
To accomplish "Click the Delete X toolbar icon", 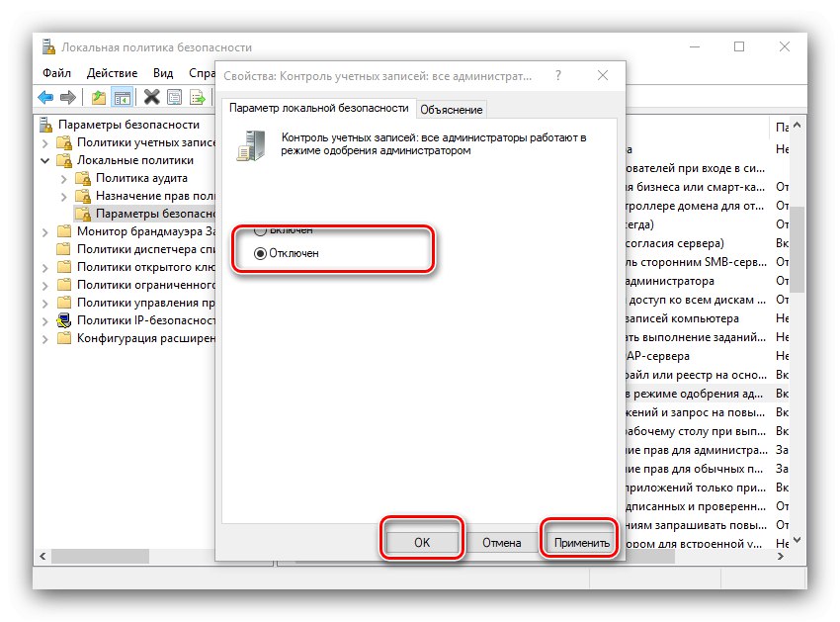I will click(x=151, y=97).
